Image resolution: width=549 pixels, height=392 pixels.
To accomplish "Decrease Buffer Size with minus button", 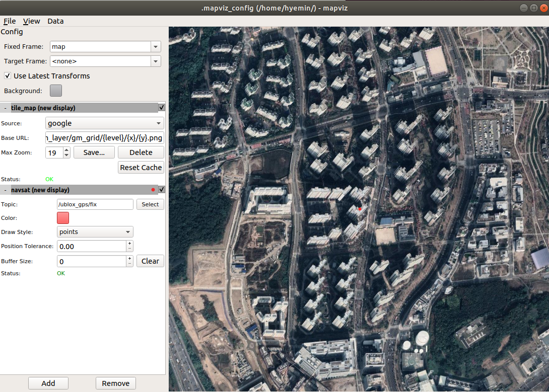I will click(x=129, y=264).
